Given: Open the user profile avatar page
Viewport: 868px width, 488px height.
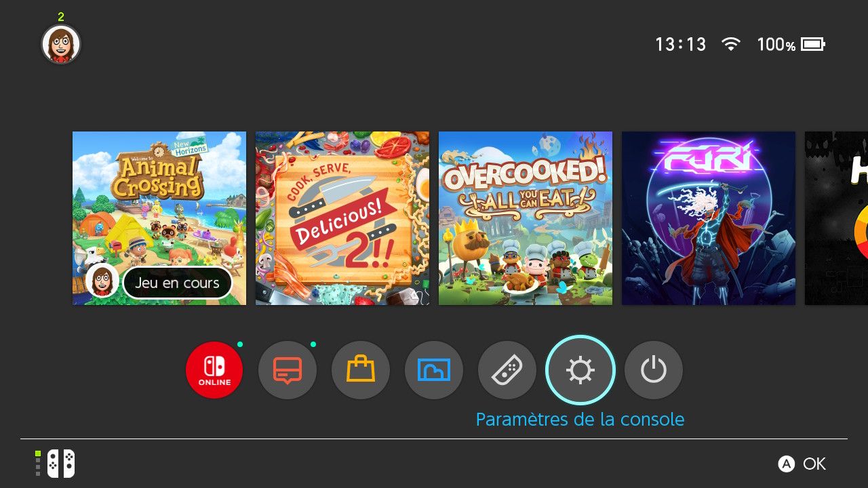Looking at the screenshot, I should click(61, 45).
